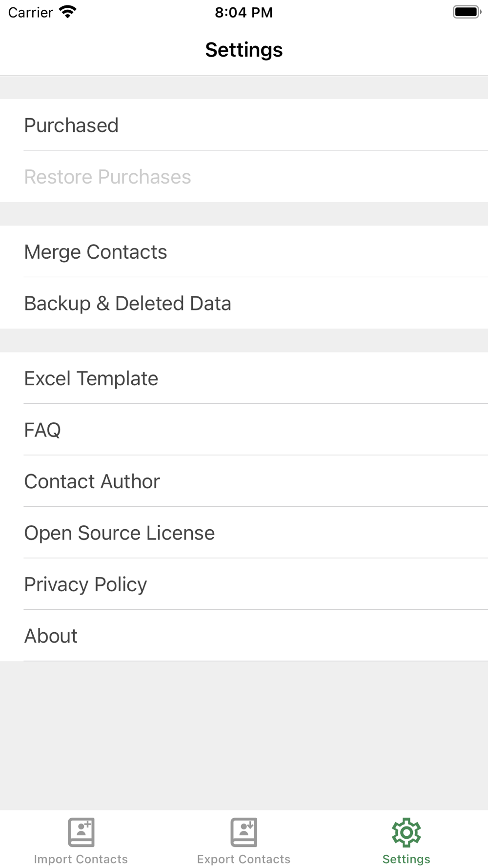This screenshot has width=488, height=868.
Task: Switch to the Import Contacts tab label
Action: pos(81,859)
